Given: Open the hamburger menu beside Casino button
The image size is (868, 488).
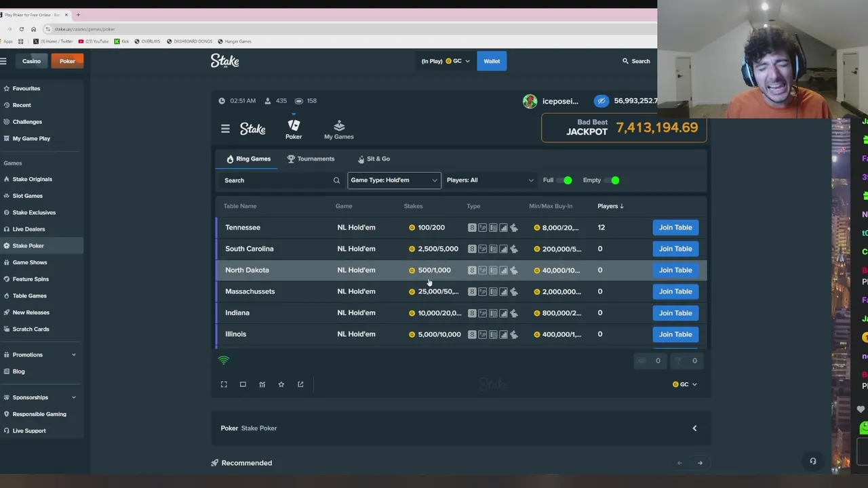Looking at the screenshot, I should [3, 61].
